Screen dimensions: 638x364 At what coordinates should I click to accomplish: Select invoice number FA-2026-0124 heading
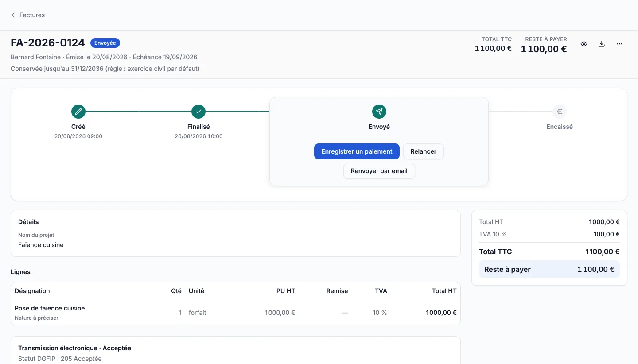48,43
